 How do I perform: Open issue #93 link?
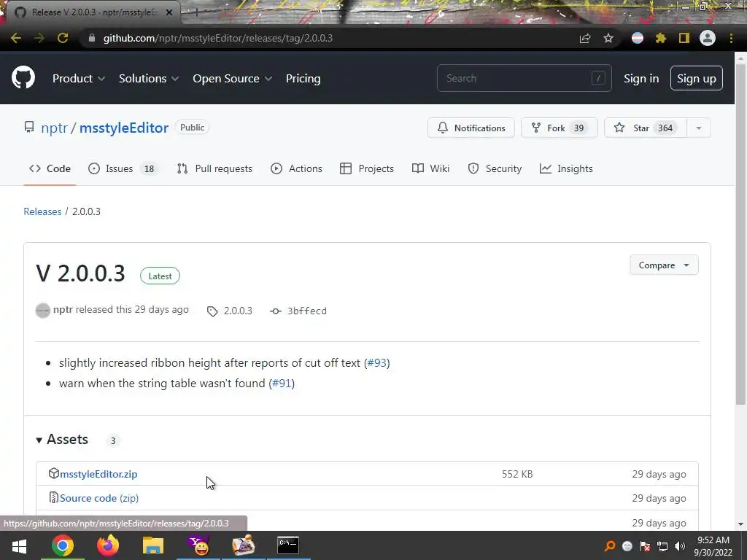(377, 363)
